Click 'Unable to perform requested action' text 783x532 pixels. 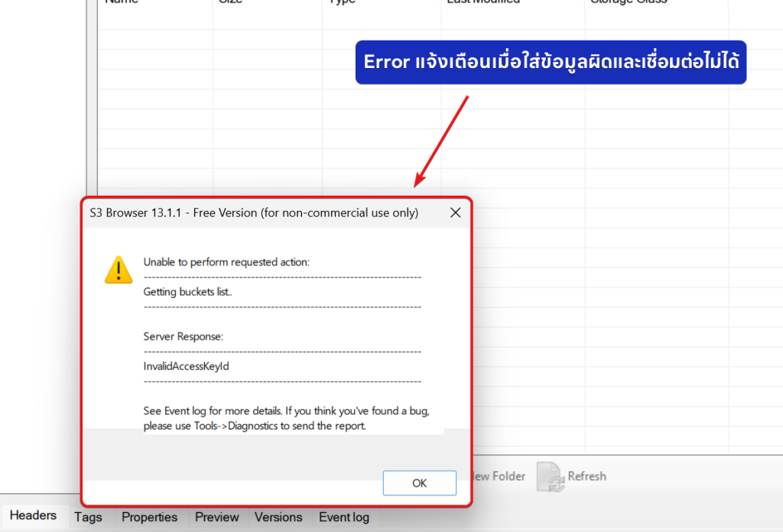coord(226,261)
